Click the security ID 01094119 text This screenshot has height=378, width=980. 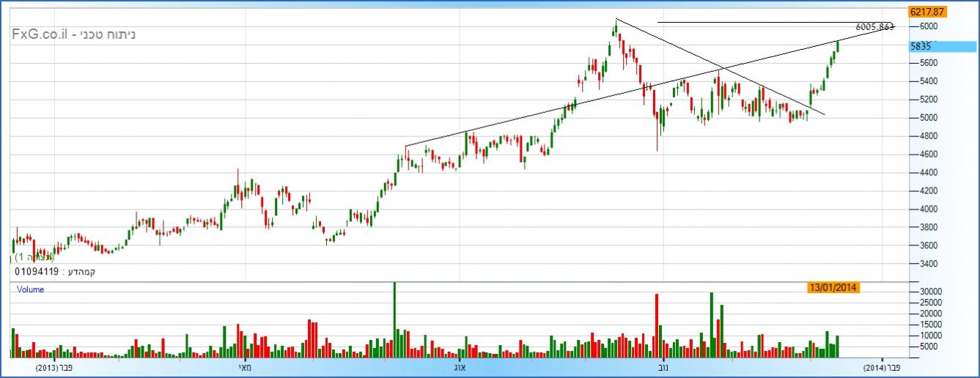pyautogui.click(x=36, y=272)
